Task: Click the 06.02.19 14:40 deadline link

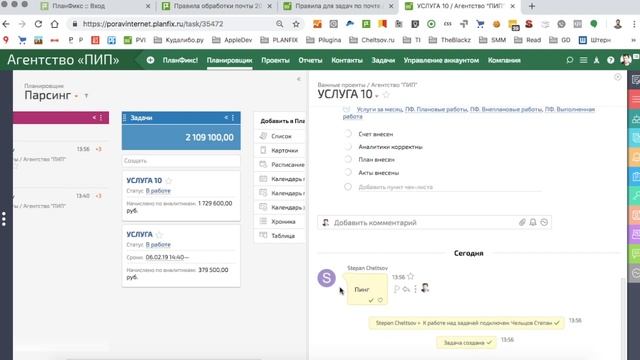Action: tap(167, 257)
